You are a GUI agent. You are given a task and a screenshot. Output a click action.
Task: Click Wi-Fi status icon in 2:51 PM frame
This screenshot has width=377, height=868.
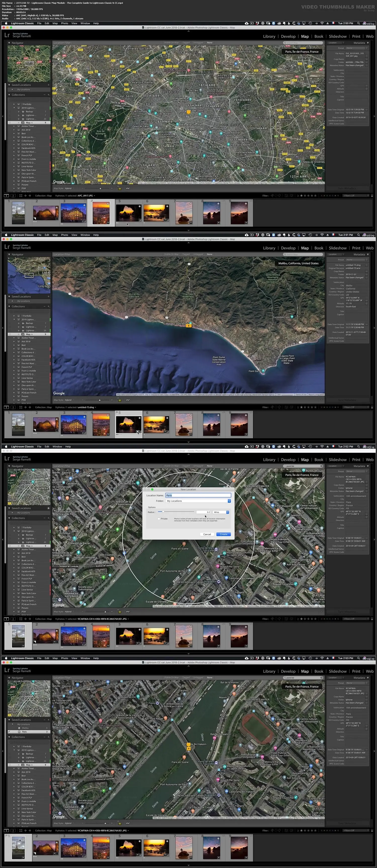(322, 235)
